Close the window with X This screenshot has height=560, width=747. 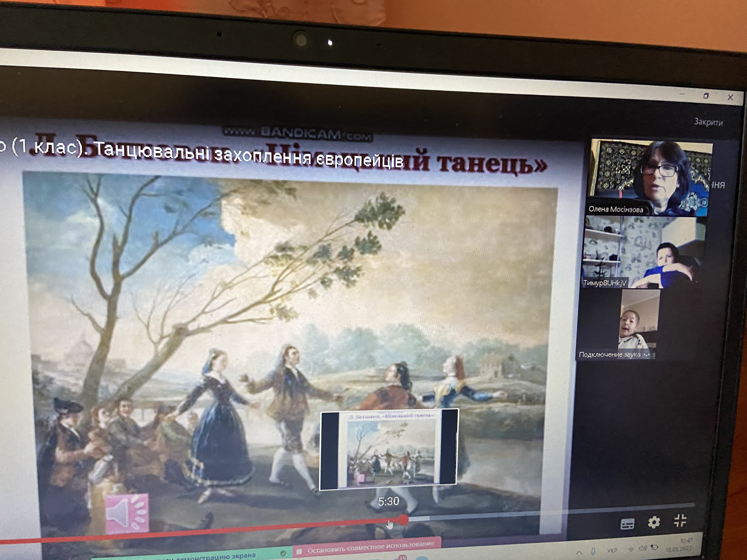pyautogui.click(x=730, y=97)
